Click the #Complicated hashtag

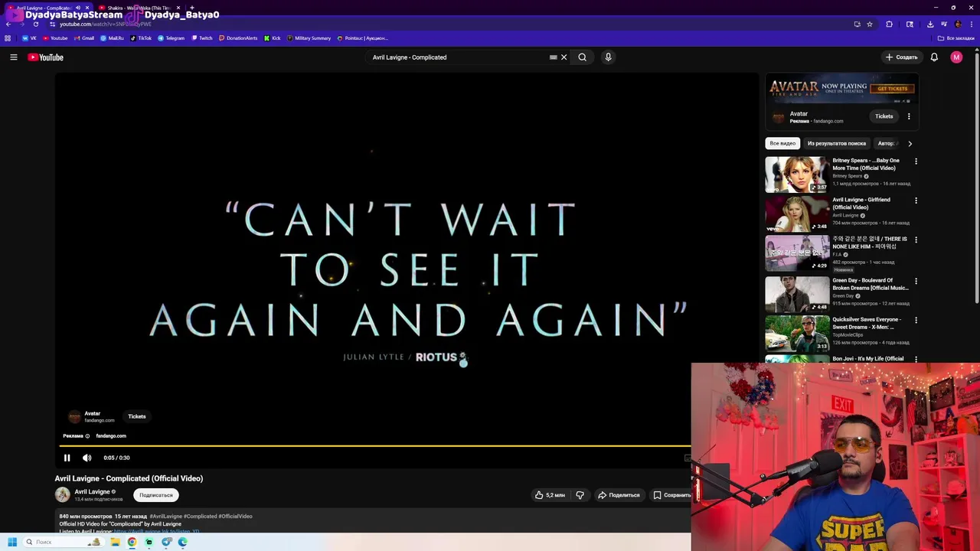tap(200, 517)
